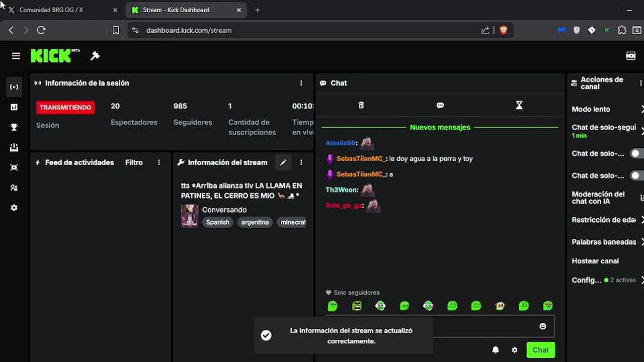
Task: Click the Filtro button
Action: (134, 162)
